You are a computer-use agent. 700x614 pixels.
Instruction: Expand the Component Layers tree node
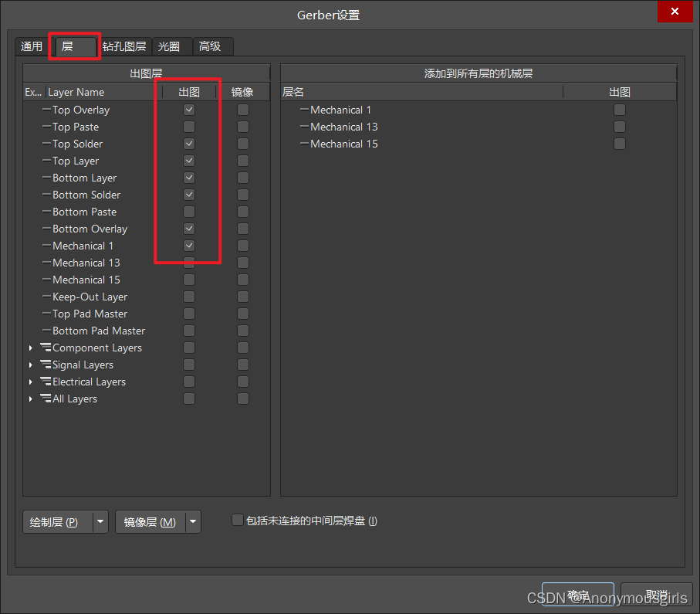[31, 348]
